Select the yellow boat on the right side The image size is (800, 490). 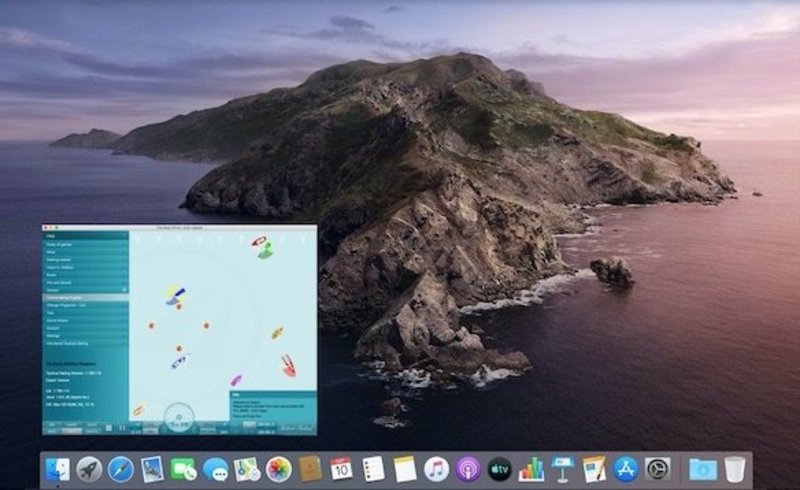pos(277,333)
